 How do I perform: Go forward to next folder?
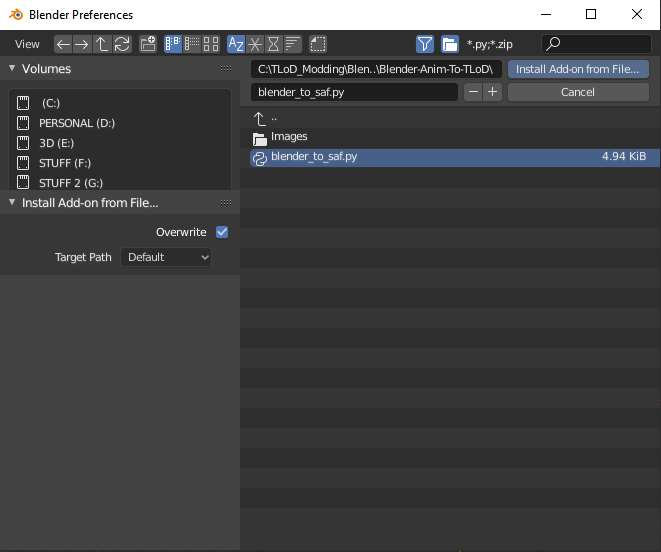coord(81,44)
